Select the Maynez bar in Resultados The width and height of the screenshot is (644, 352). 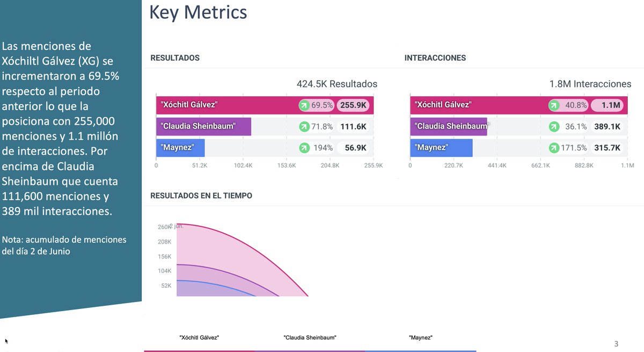tap(180, 148)
